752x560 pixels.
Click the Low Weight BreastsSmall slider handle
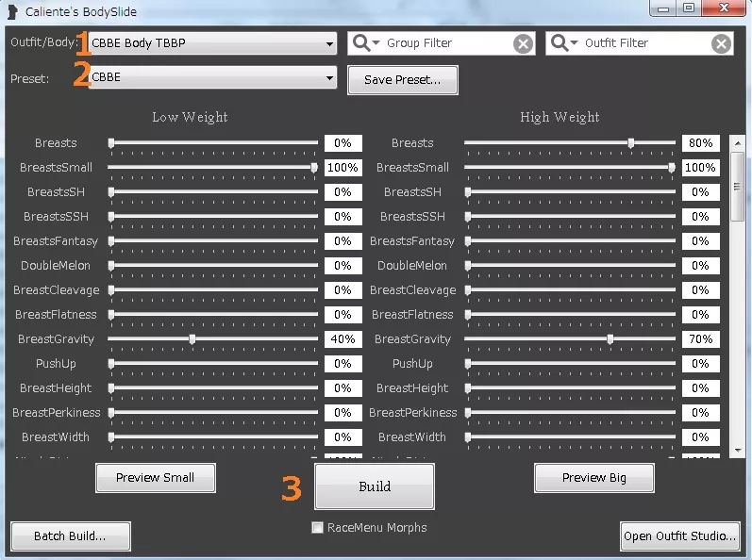314,167
